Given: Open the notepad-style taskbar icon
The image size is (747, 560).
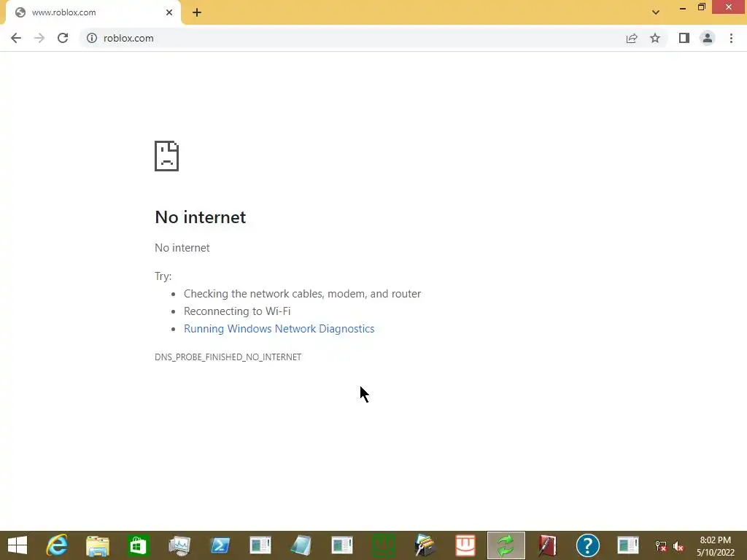Looking at the screenshot, I should pos(301,545).
